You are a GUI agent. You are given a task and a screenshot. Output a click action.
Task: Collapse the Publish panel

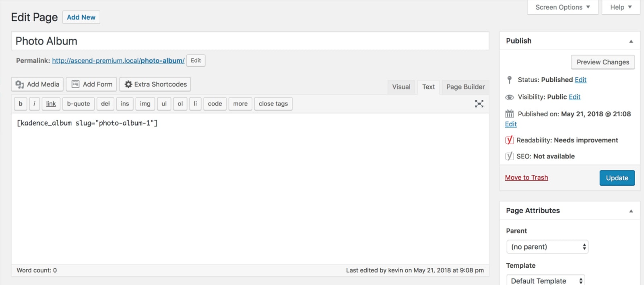pos(631,41)
